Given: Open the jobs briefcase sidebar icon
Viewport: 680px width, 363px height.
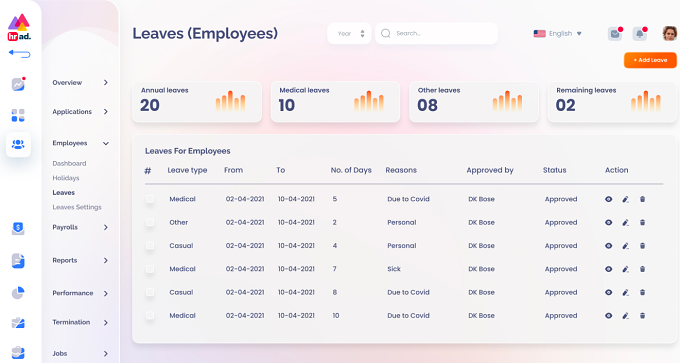Looking at the screenshot, I should (x=18, y=353).
